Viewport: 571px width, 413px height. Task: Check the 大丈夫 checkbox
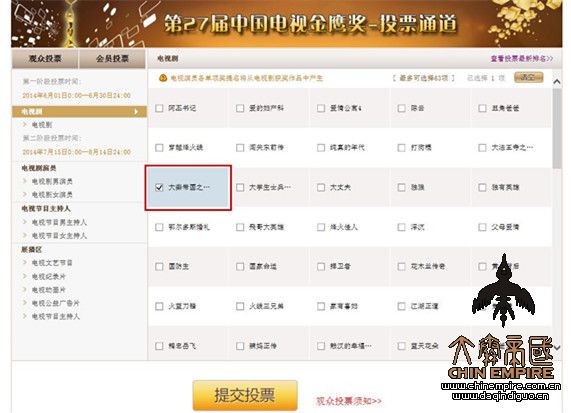(x=321, y=187)
